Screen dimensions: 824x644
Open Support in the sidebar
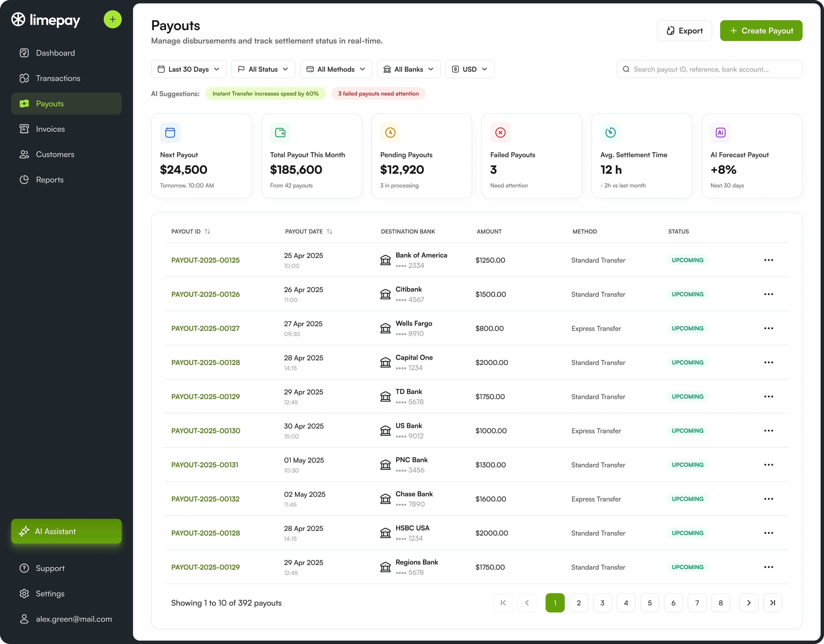pos(66,568)
